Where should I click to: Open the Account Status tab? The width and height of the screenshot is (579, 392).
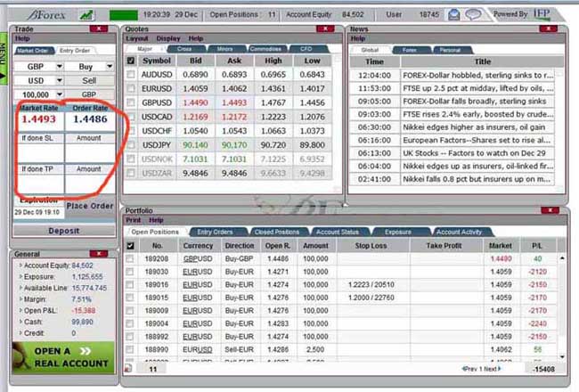pyautogui.click(x=338, y=232)
